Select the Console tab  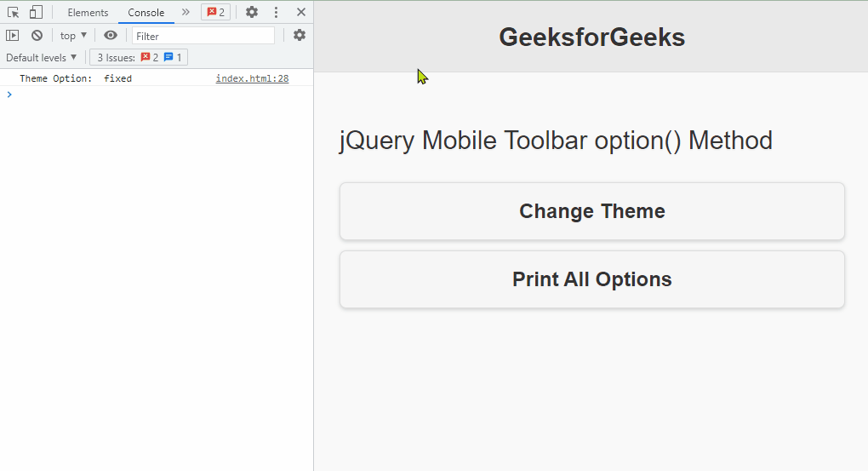pyautogui.click(x=146, y=13)
